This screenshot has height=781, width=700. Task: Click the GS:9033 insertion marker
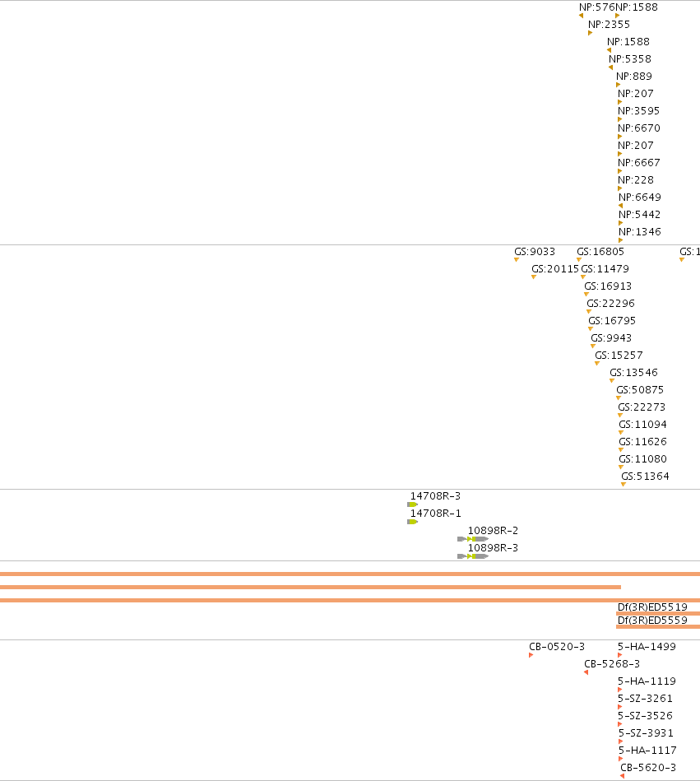(517, 260)
